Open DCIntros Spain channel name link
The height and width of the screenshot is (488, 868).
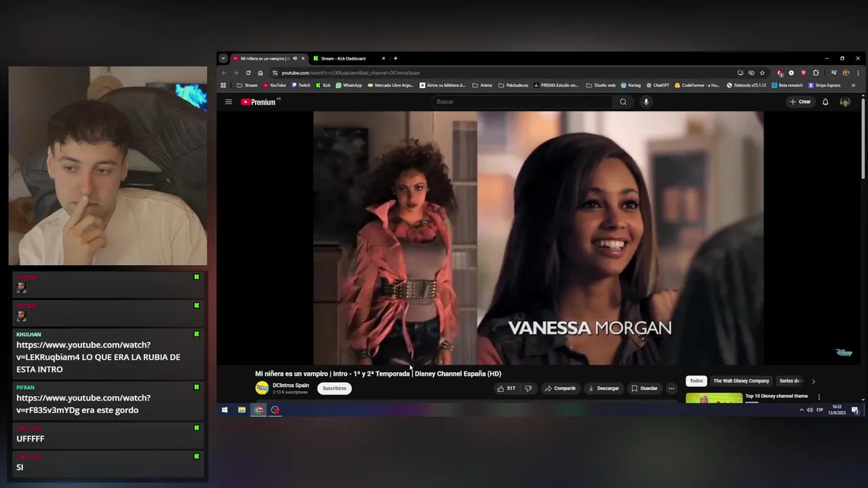click(x=291, y=385)
